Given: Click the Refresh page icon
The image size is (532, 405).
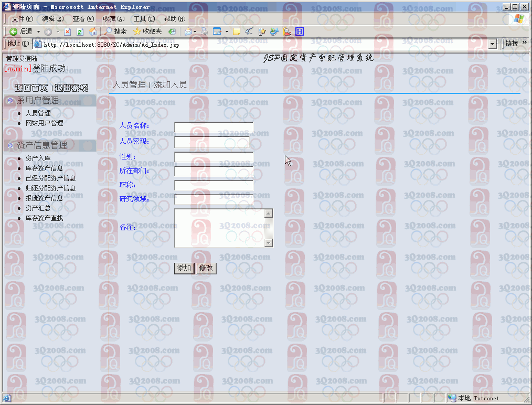Looking at the screenshot, I should point(80,31).
